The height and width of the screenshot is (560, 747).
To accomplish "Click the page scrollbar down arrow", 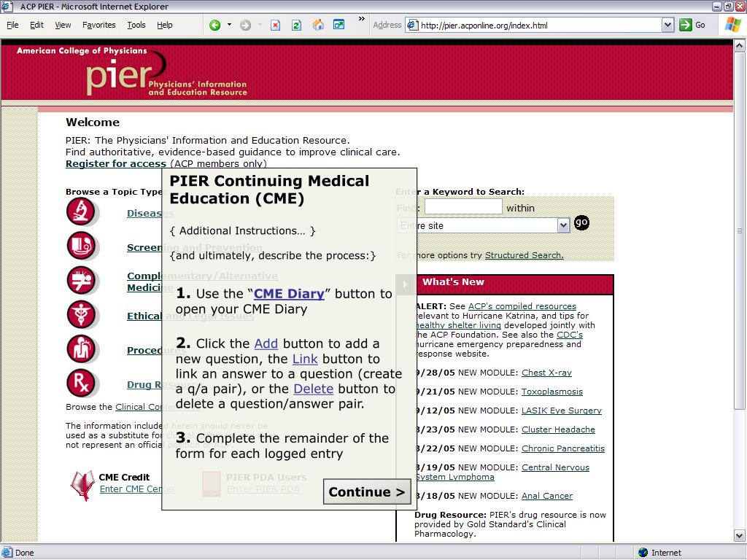I will click(x=740, y=536).
